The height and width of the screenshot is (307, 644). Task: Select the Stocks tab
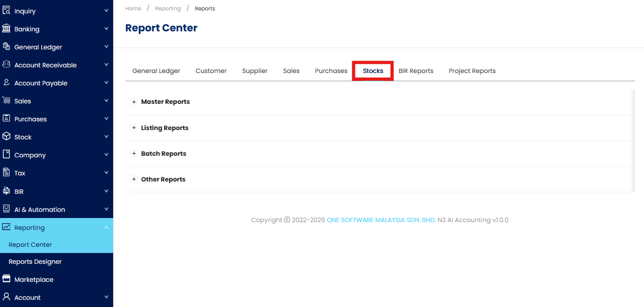tap(373, 71)
